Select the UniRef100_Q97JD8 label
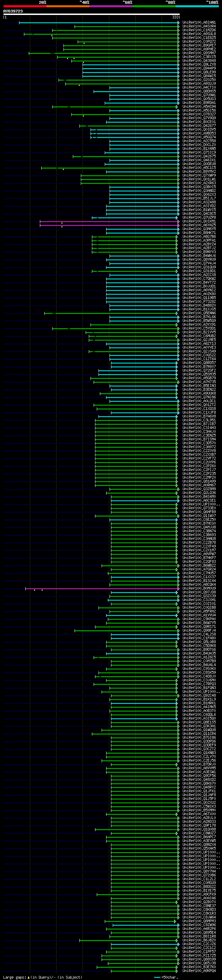 point(199,592)
